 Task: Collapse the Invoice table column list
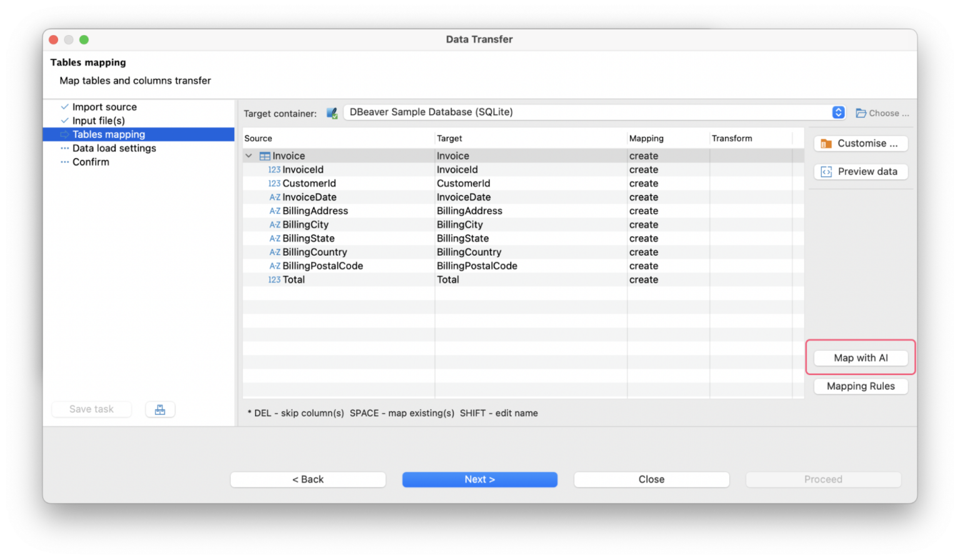click(248, 156)
